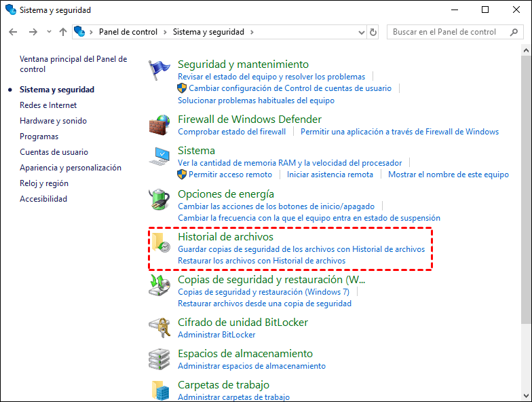
Task: Open Cifrado de unidad BitLocker heading
Action: [x=243, y=322]
